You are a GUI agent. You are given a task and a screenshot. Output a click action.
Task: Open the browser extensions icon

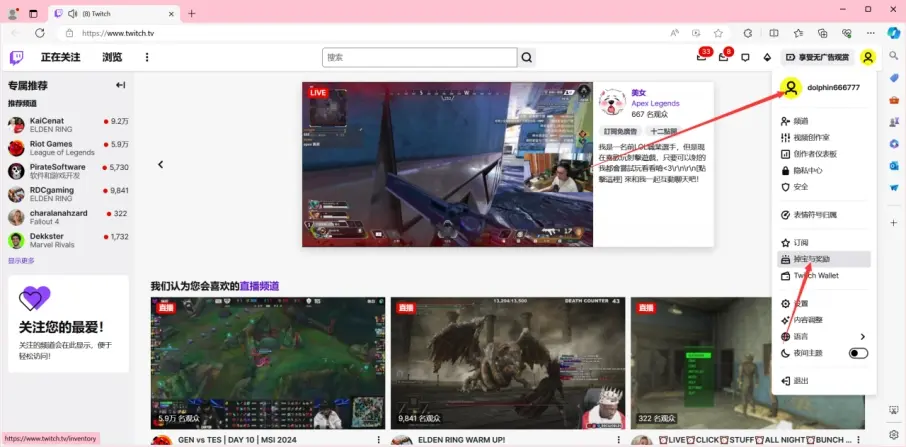coord(747,33)
